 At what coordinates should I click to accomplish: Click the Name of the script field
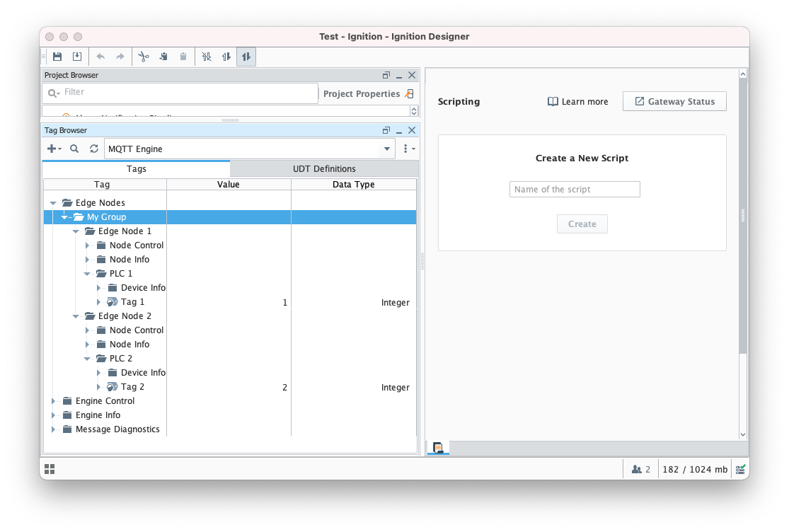[575, 189]
